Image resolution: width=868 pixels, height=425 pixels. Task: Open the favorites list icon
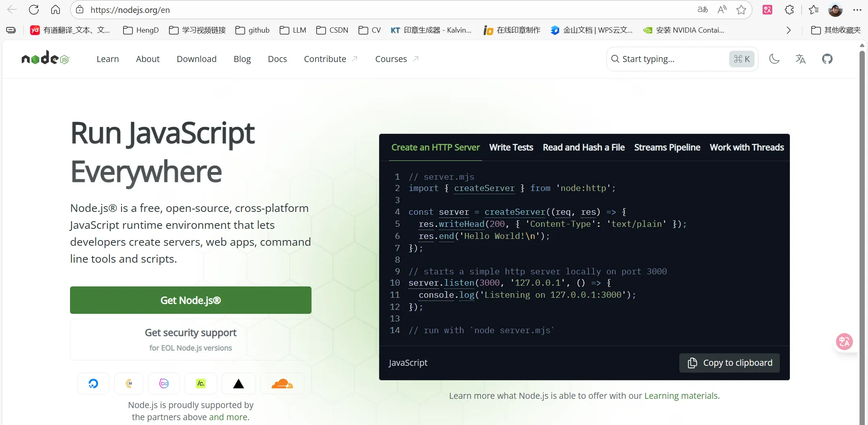(x=814, y=10)
